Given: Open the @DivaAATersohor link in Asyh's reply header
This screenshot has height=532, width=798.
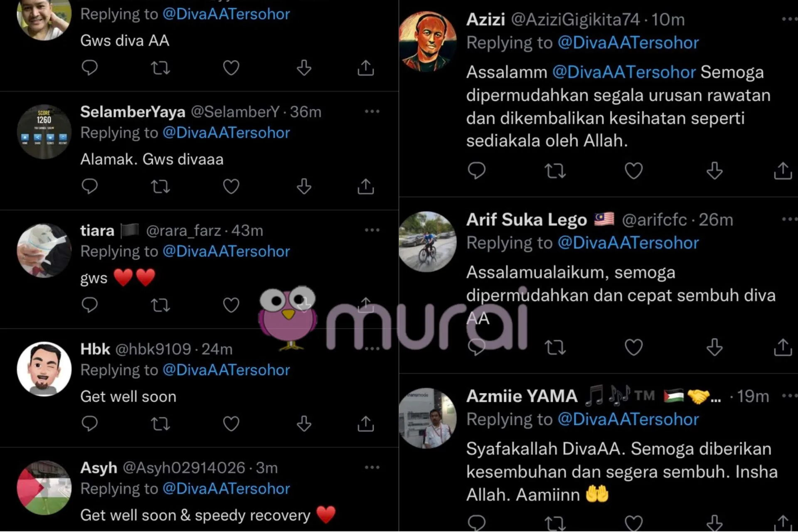Looking at the screenshot, I should (x=226, y=489).
